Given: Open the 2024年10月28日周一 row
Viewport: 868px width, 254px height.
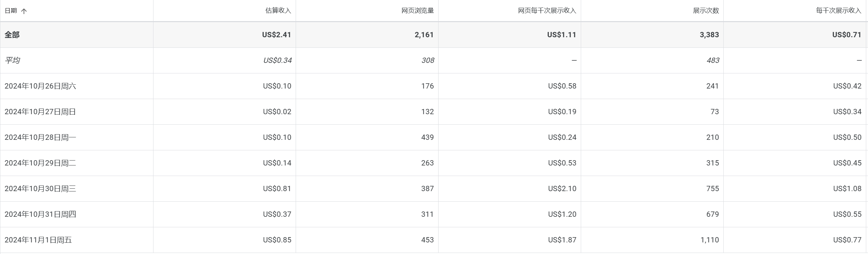Looking at the screenshot, I should (x=40, y=137).
